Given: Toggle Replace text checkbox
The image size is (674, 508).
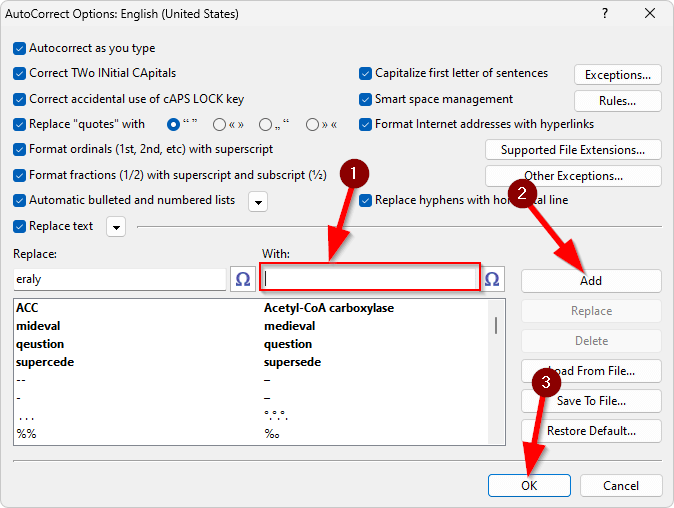Looking at the screenshot, I should 19,226.
